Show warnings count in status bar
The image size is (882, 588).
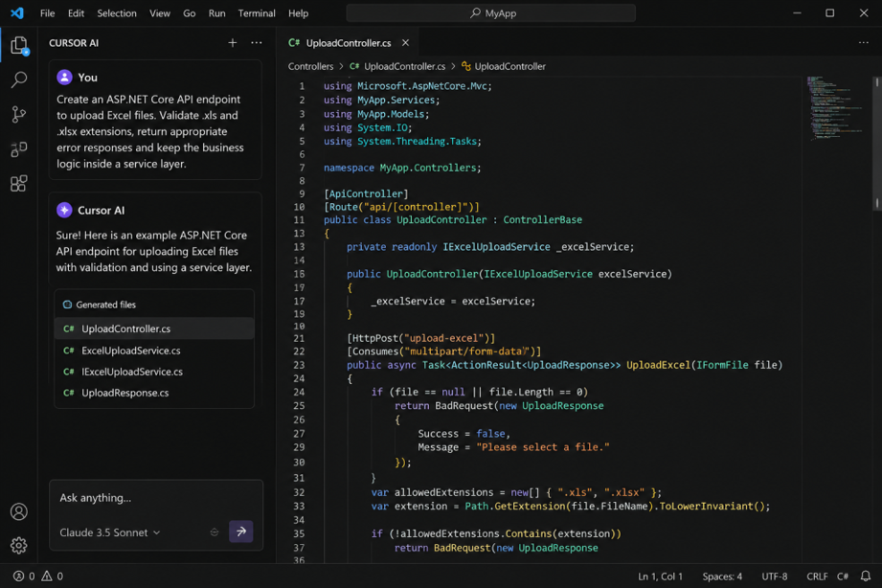(53, 577)
